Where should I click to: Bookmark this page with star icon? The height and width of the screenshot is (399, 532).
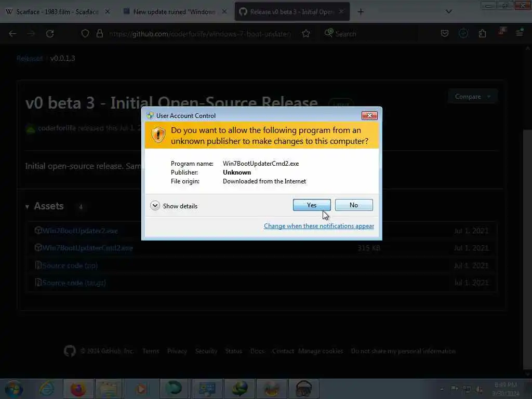pyautogui.click(x=306, y=34)
